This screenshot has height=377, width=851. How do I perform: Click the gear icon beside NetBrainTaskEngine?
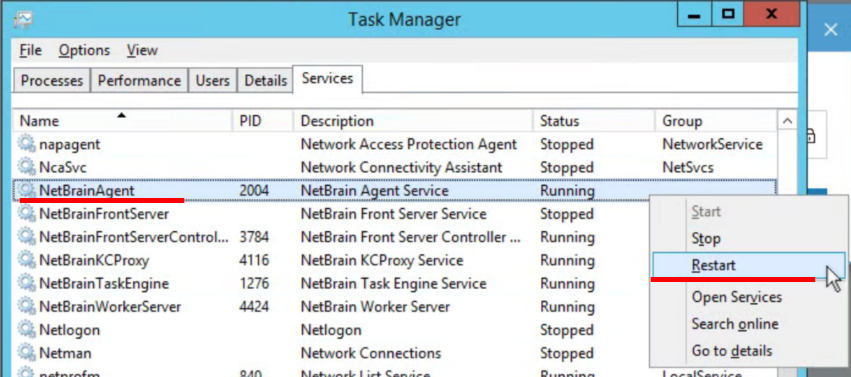[x=26, y=284]
